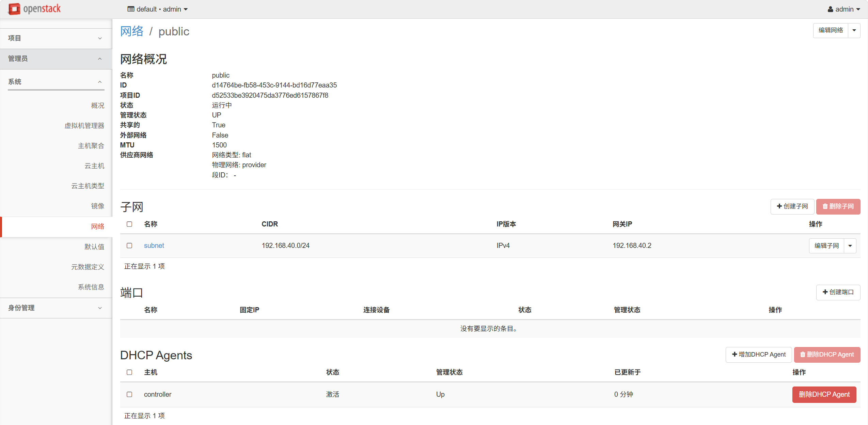Open the dropdown arrow beside 编辑网络

[854, 30]
